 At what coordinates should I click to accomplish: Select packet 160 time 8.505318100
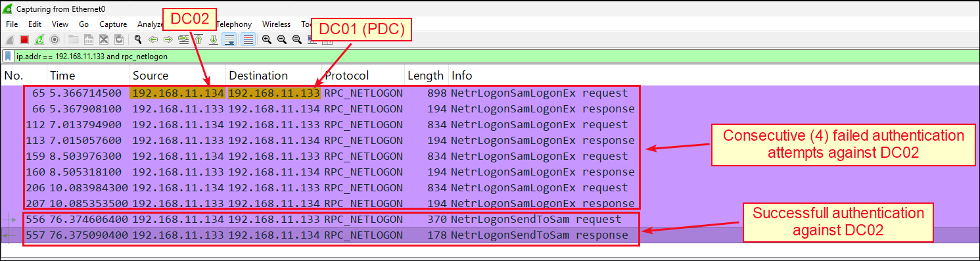85,172
